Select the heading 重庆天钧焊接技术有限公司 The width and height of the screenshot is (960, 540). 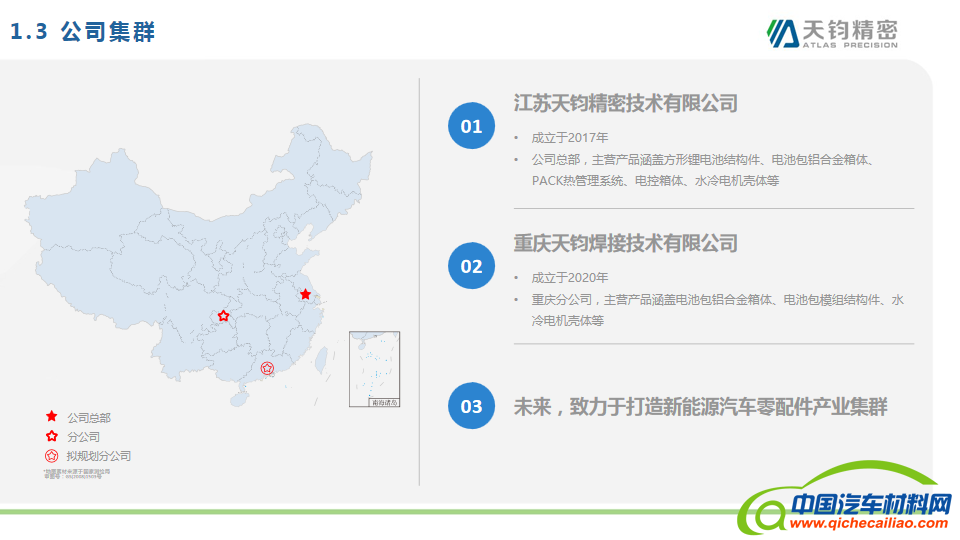625,243
